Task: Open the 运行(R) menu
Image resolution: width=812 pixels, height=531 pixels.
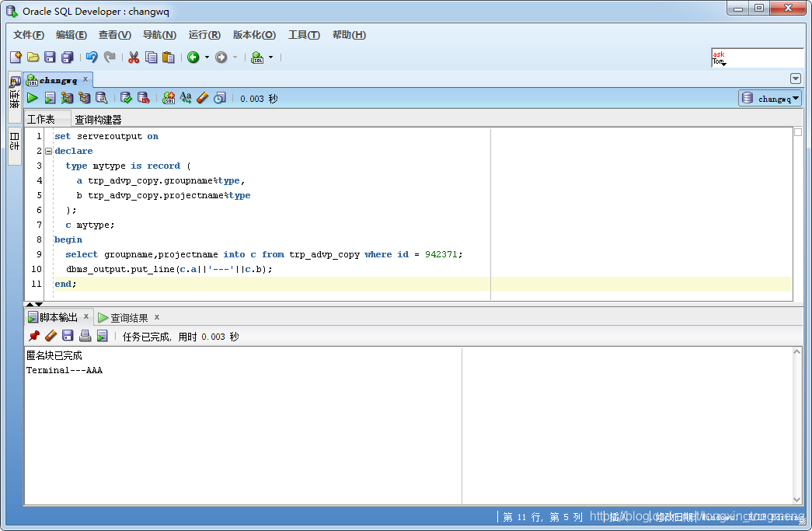Action: (x=204, y=35)
